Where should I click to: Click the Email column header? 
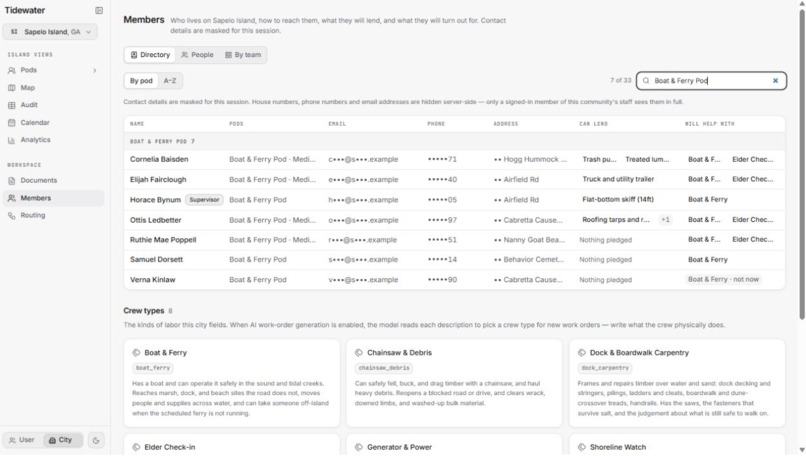point(337,124)
